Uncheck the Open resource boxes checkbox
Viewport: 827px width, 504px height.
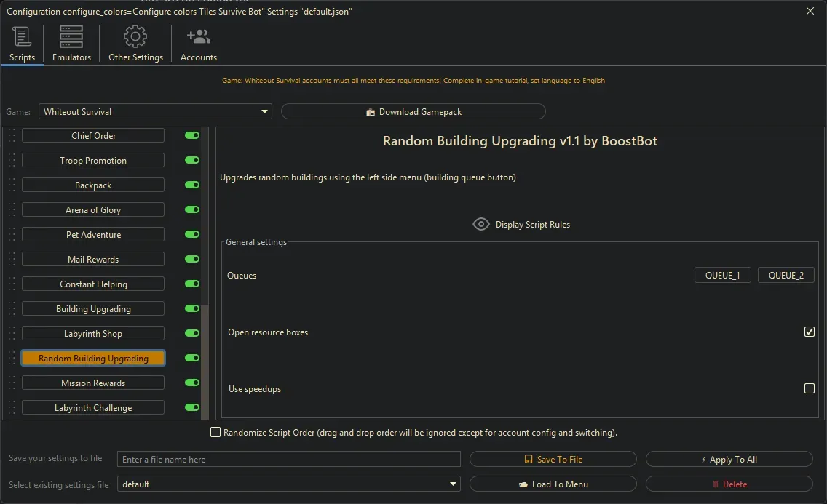(x=809, y=332)
